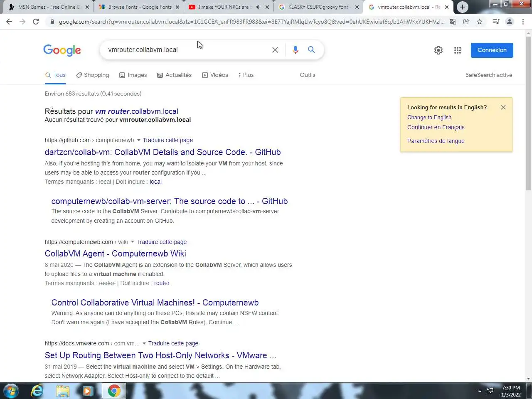The height and width of the screenshot is (399, 532).
Task: Open the translate page icon in address bar
Action: click(x=453, y=22)
